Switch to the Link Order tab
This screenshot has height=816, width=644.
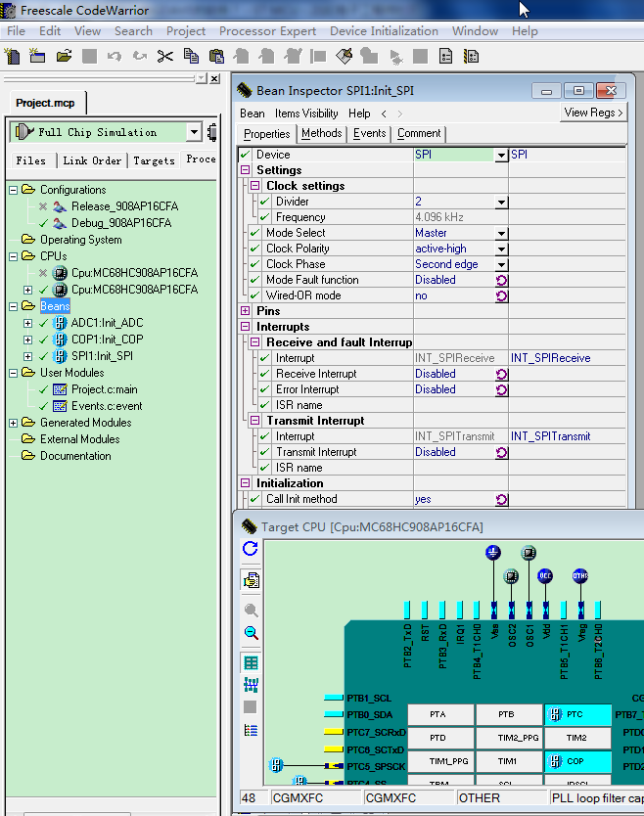click(92, 160)
